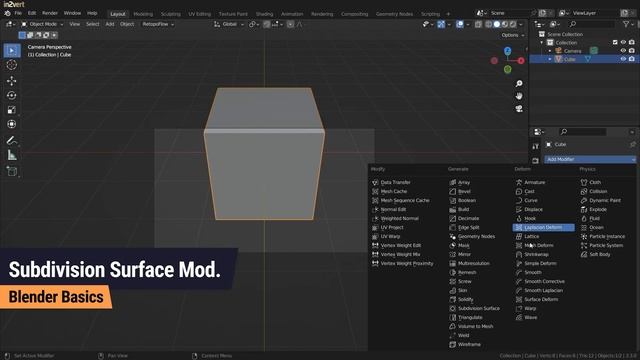Open the Add Modifier dropdown

tap(590, 160)
